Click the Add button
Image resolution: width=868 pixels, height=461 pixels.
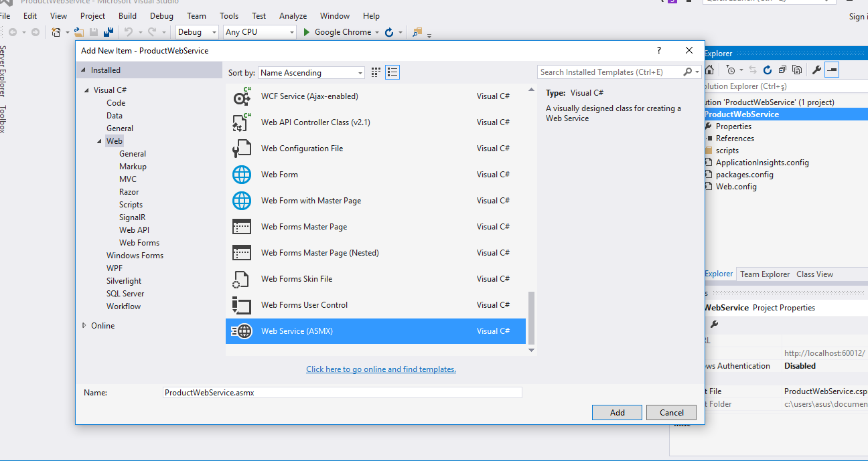(617, 413)
